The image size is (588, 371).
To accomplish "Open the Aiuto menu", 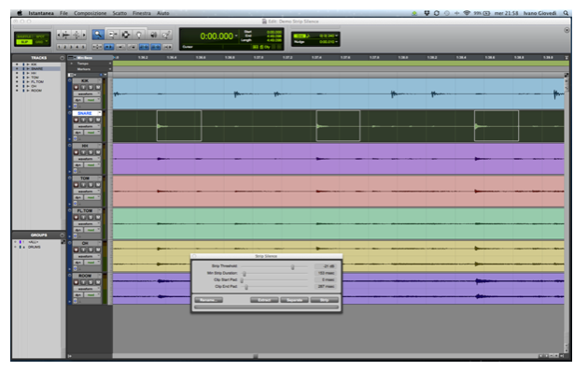I will tap(162, 13).
